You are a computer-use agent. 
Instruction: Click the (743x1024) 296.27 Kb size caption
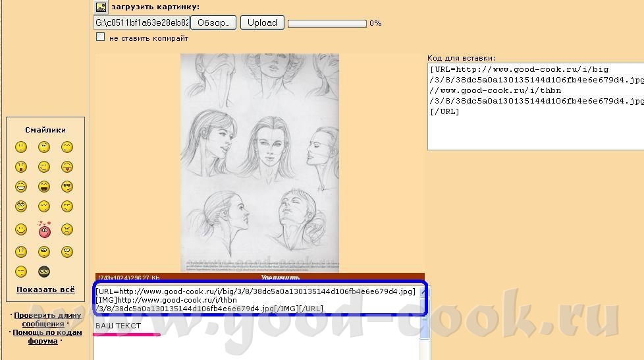[129, 278]
